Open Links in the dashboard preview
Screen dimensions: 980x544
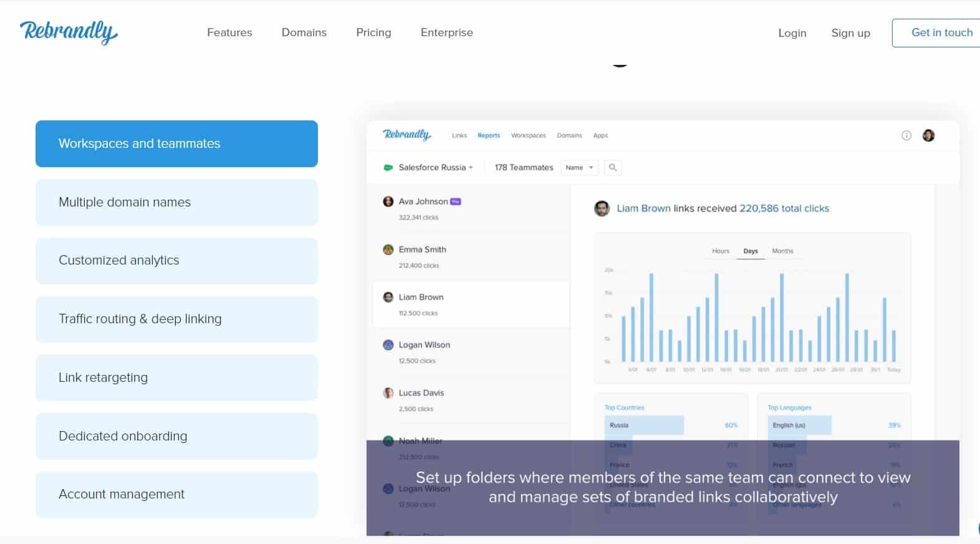pos(459,135)
